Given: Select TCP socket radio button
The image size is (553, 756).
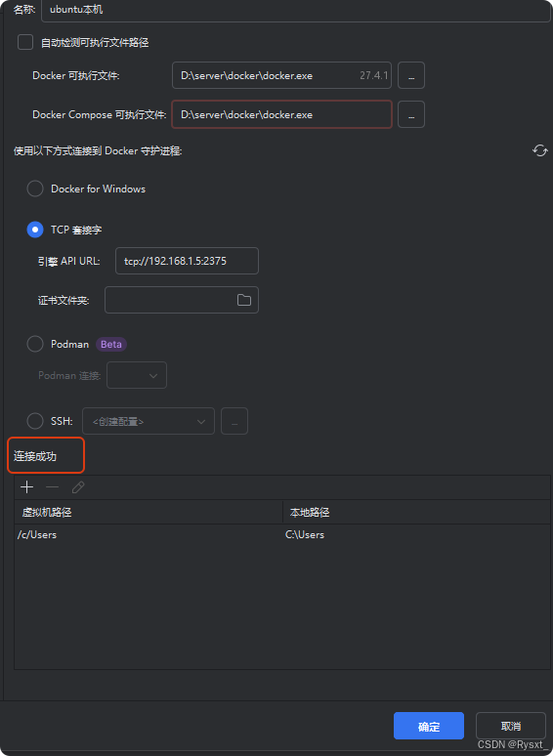Looking at the screenshot, I should pos(35,230).
